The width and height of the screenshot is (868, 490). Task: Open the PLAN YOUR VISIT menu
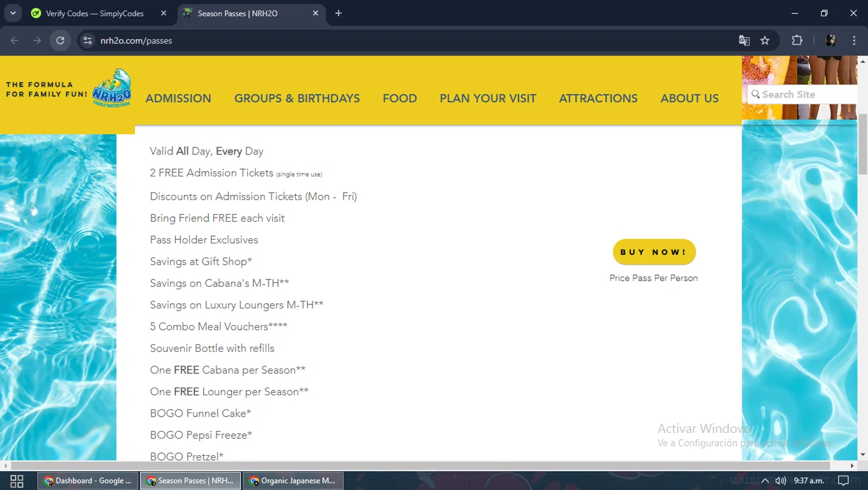pyautogui.click(x=488, y=98)
